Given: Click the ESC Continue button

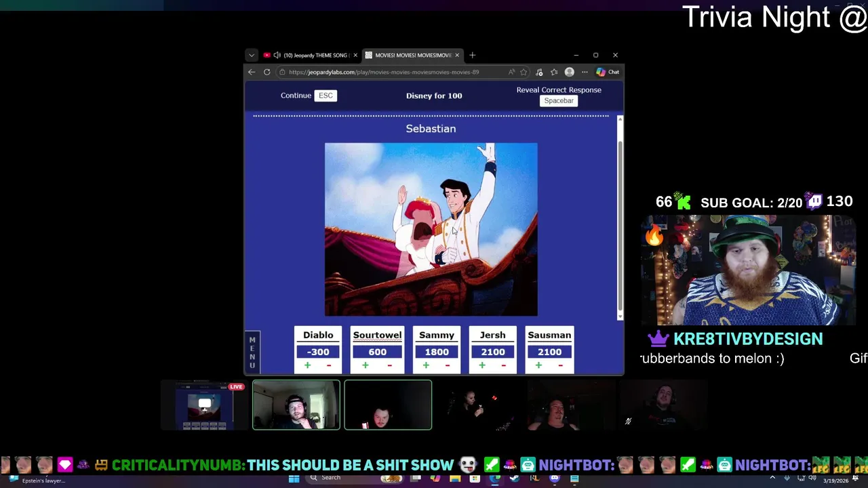Looking at the screenshot, I should [325, 96].
